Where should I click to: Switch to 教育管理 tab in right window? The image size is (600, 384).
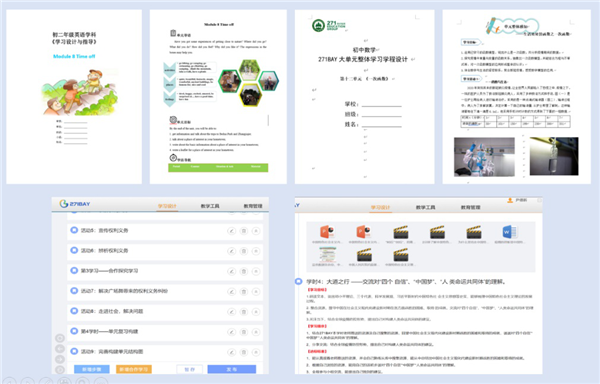(x=470, y=207)
